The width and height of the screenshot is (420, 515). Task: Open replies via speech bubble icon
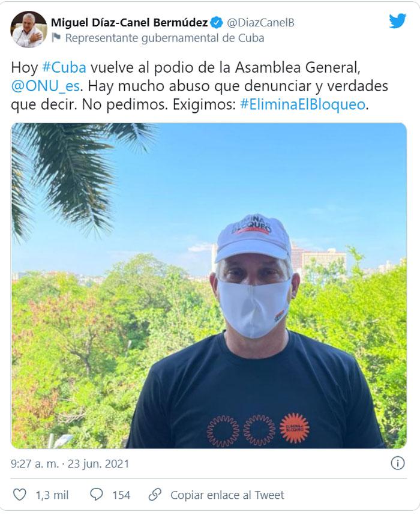[96, 495]
